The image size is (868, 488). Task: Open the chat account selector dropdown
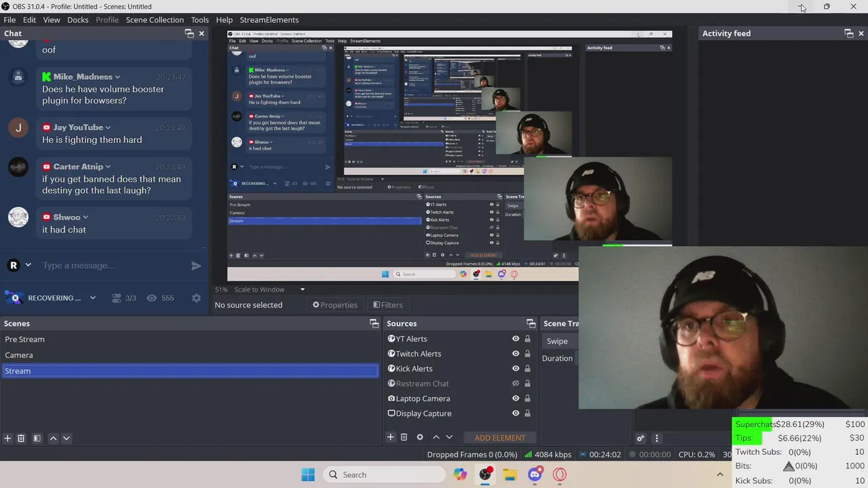point(28,265)
